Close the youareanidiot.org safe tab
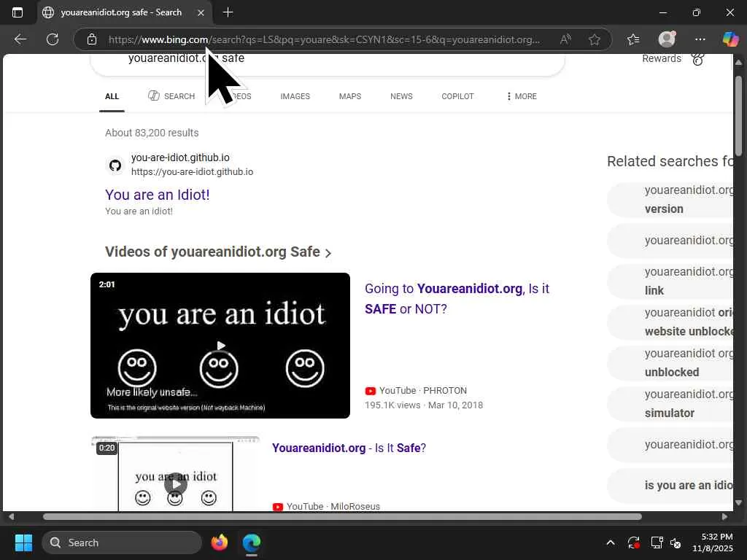 click(201, 13)
